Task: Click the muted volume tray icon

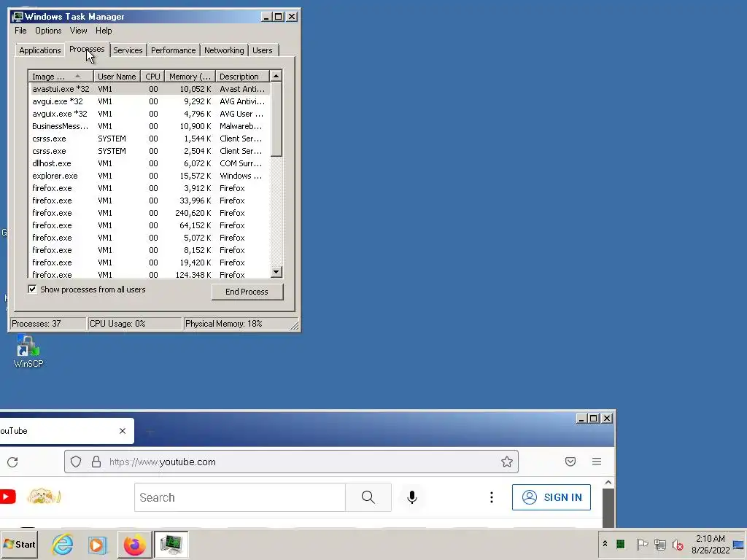Action: pos(677,544)
